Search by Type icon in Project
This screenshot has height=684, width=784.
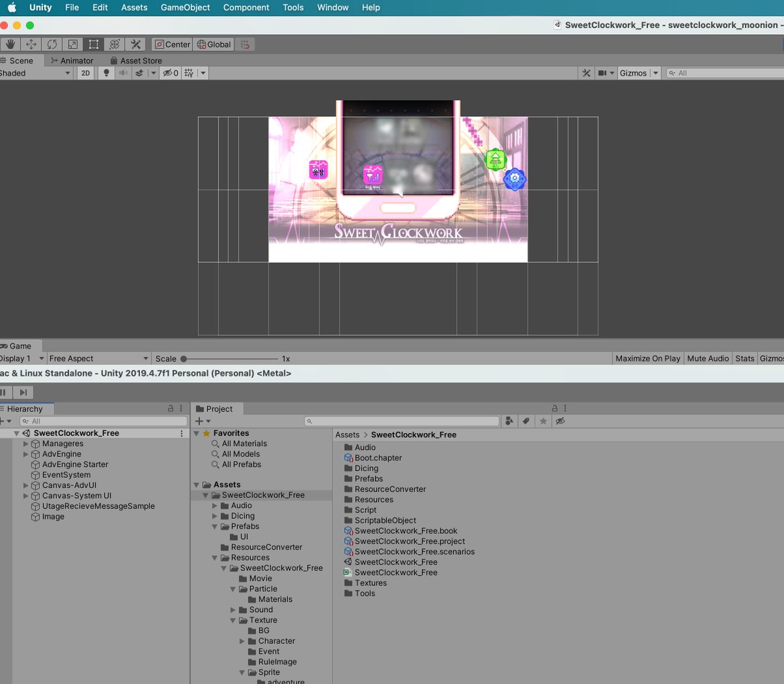(x=510, y=421)
